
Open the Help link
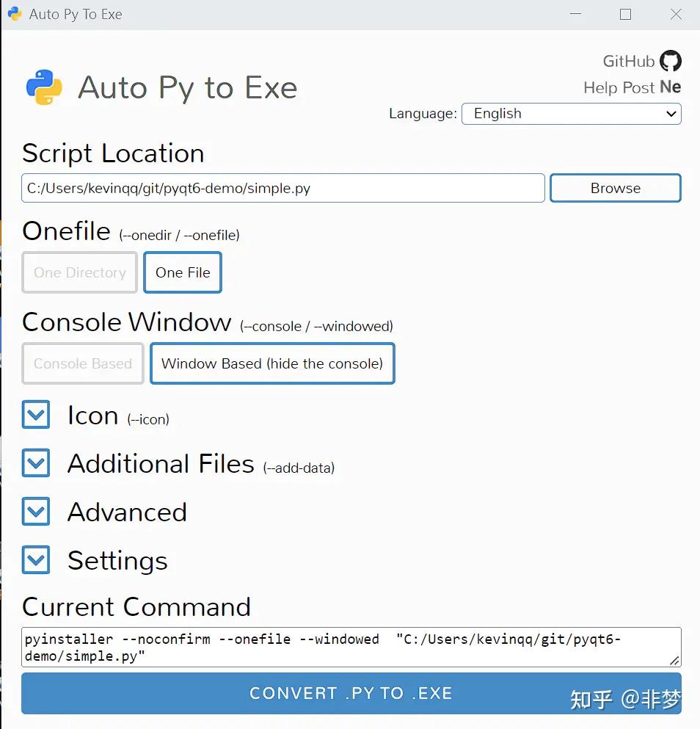click(x=601, y=87)
